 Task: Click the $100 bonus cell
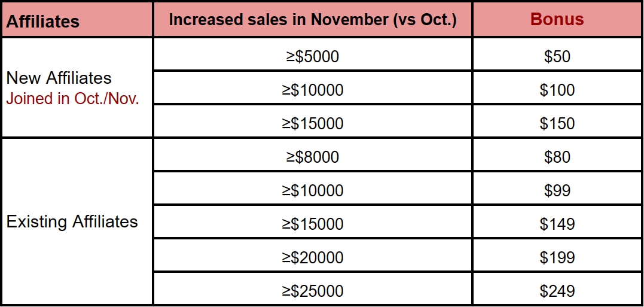point(557,87)
